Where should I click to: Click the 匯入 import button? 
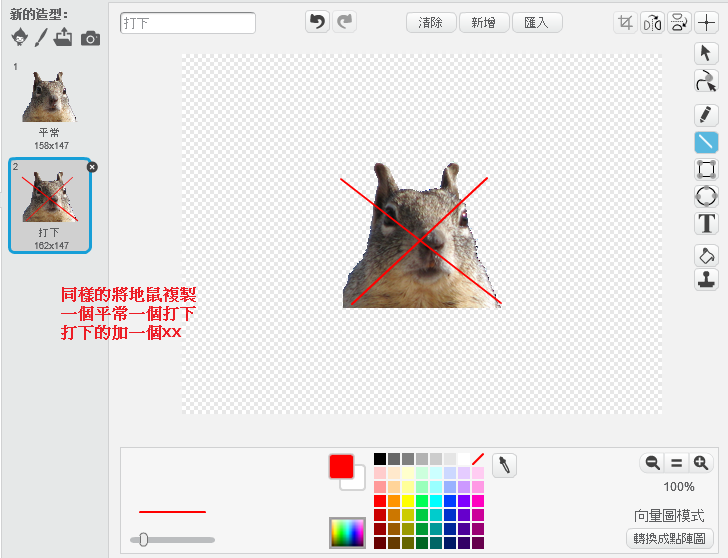click(536, 22)
